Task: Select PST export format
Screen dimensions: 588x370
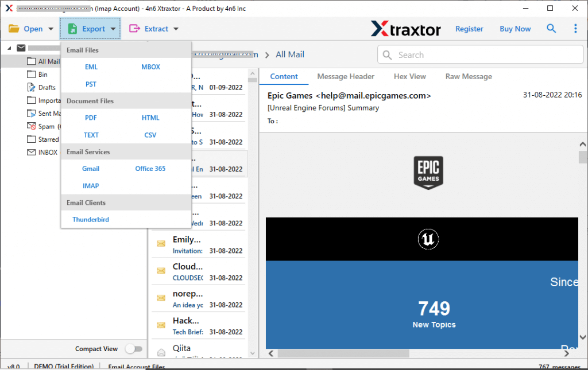Action: coord(90,84)
